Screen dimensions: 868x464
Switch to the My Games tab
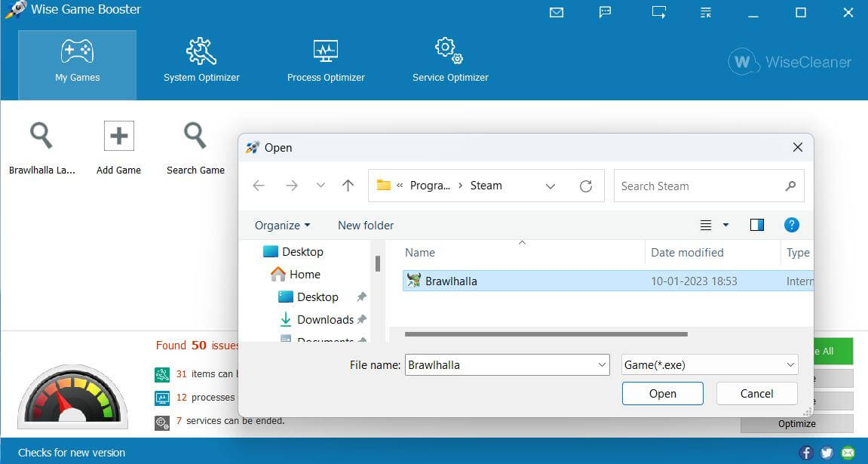78,65
